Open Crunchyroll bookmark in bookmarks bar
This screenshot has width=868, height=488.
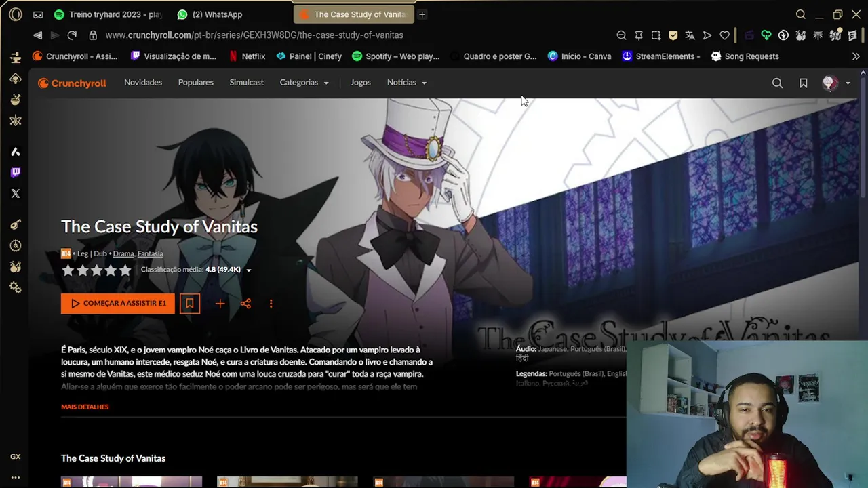click(x=75, y=56)
